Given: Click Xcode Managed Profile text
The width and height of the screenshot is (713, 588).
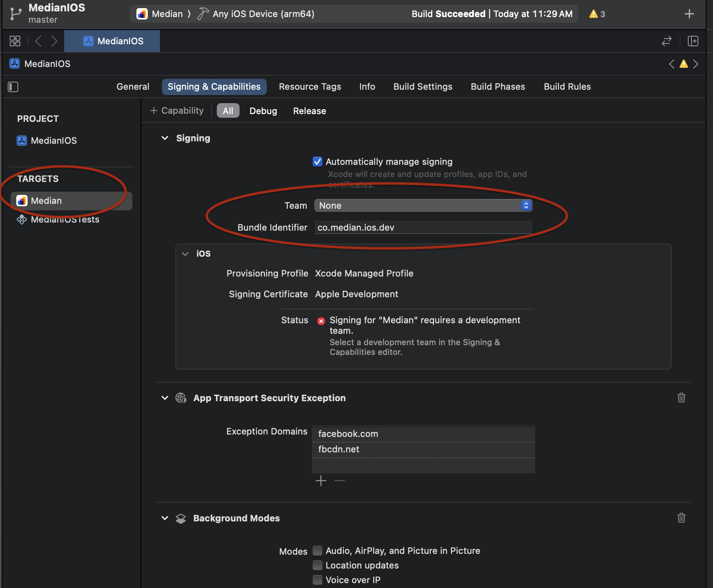Looking at the screenshot, I should tap(364, 273).
